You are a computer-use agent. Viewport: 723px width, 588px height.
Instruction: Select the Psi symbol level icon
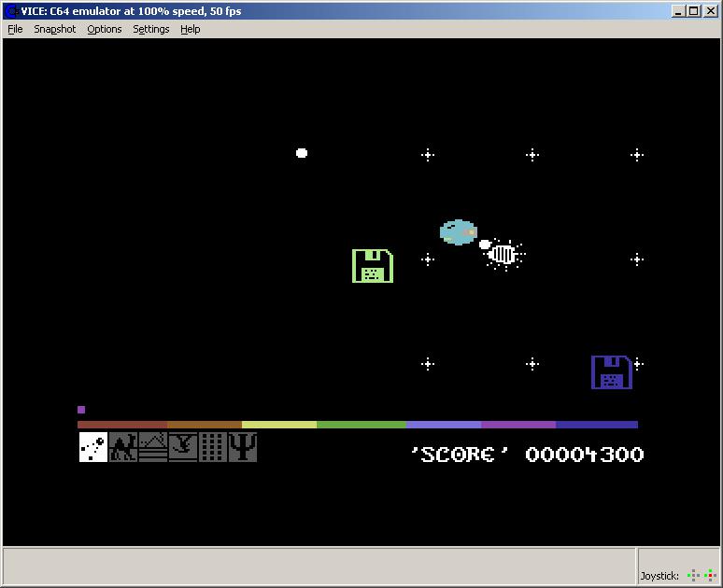pos(243,447)
